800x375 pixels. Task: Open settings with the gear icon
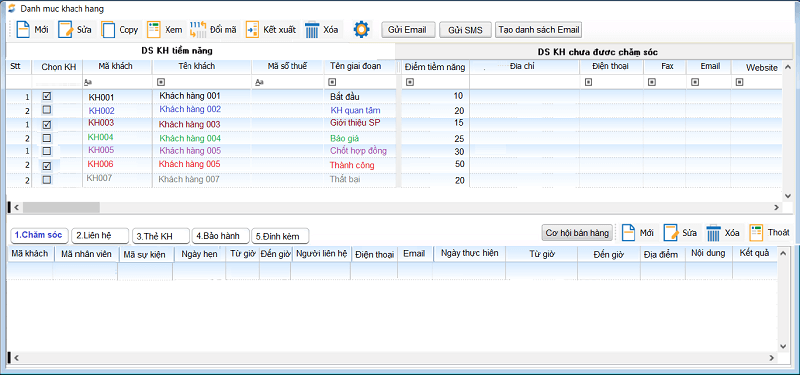(361, 29)
